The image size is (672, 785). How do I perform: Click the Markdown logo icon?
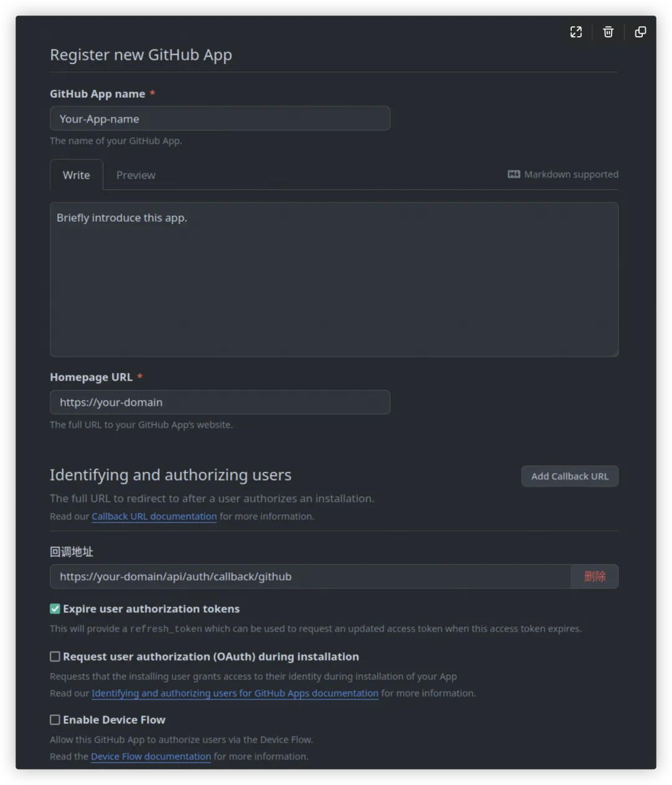[x=514, y=174]
